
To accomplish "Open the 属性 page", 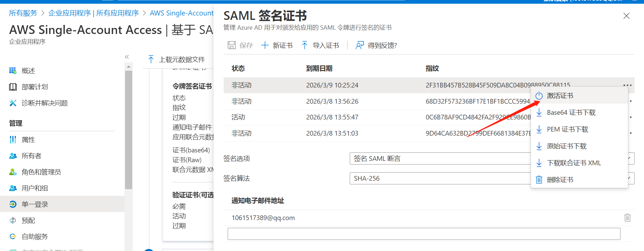I will pos(28,140).
